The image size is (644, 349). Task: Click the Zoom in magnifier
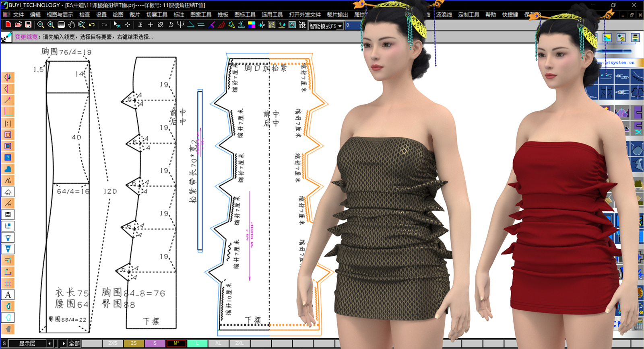(51, 25)
